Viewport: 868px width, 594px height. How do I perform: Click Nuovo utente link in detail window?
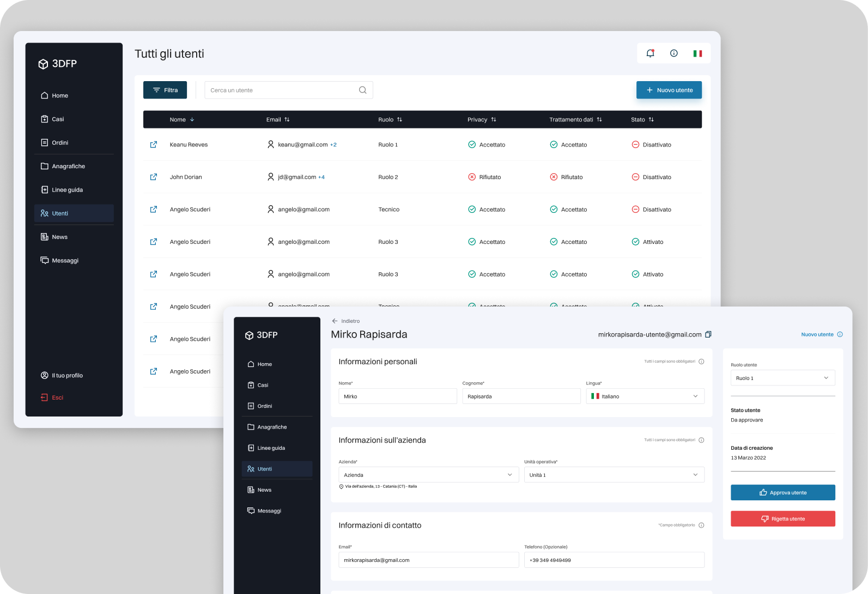[817, 334]
